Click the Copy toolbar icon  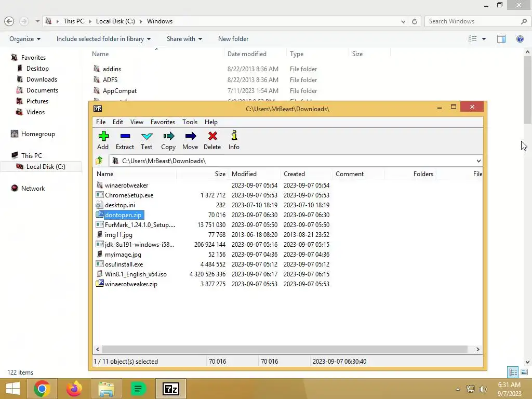click(x=169, y=137)
